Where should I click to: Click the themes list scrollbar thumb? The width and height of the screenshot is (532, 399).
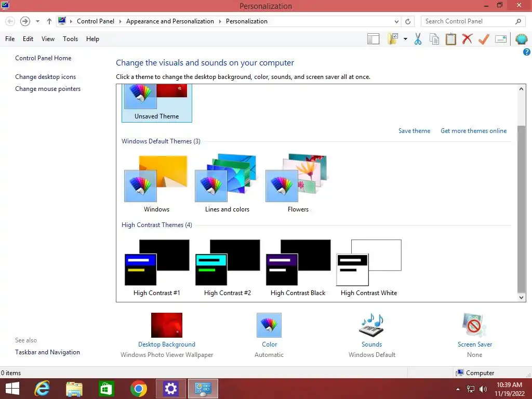[521, 209]
